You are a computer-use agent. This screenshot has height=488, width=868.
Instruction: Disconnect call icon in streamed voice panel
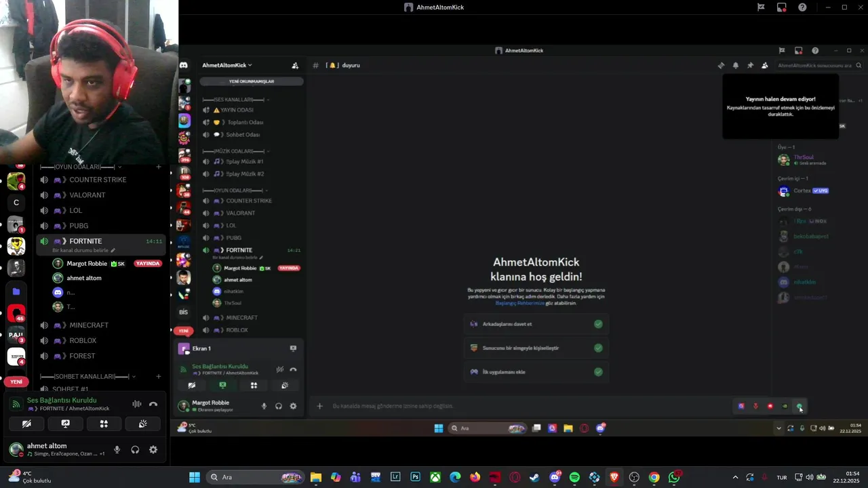pos(293,369)
